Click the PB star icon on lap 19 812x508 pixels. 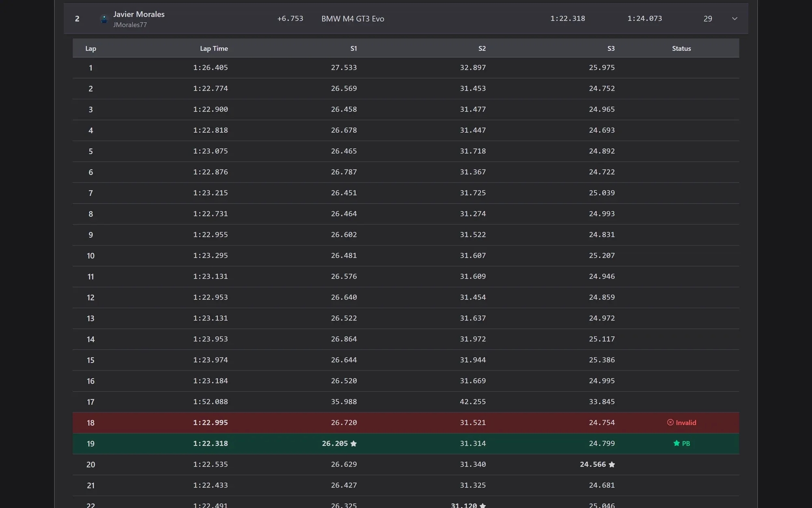click(x=676, y=443)
